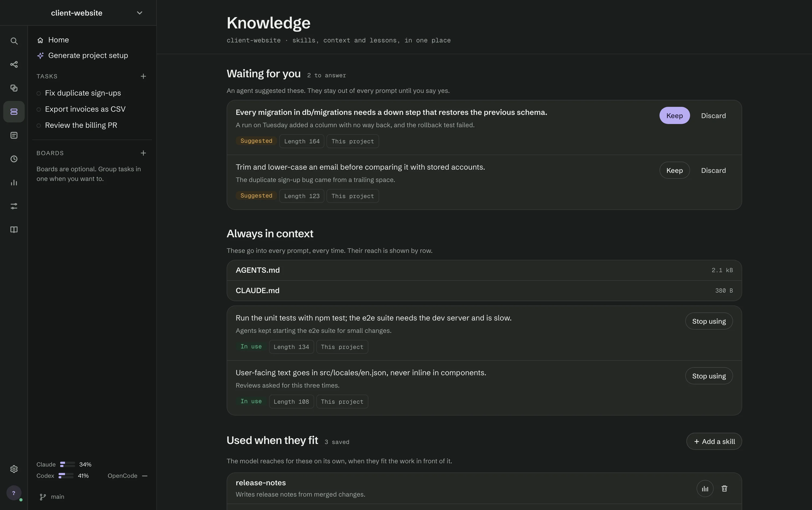Open the search icon in the sidebar rail
Screen dimensions: 812x510
(14, 41)
